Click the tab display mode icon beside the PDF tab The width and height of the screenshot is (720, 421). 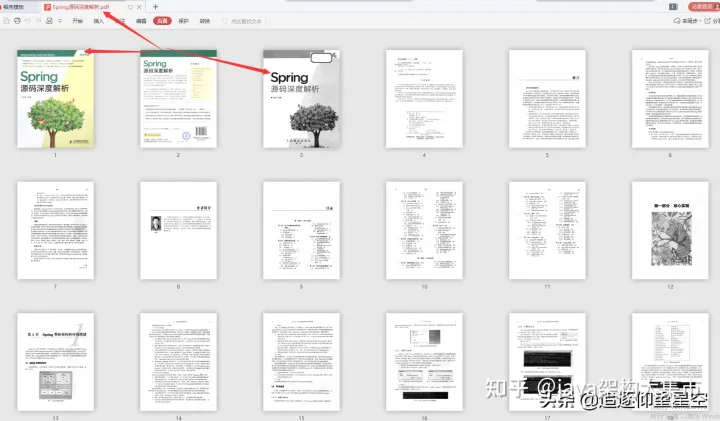pos(130,7)
